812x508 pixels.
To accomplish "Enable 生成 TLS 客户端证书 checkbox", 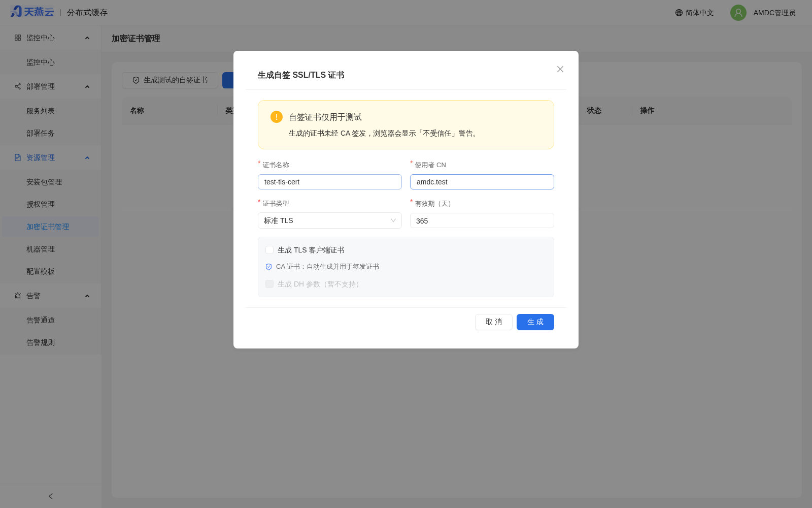I will (x=269, y=250).
